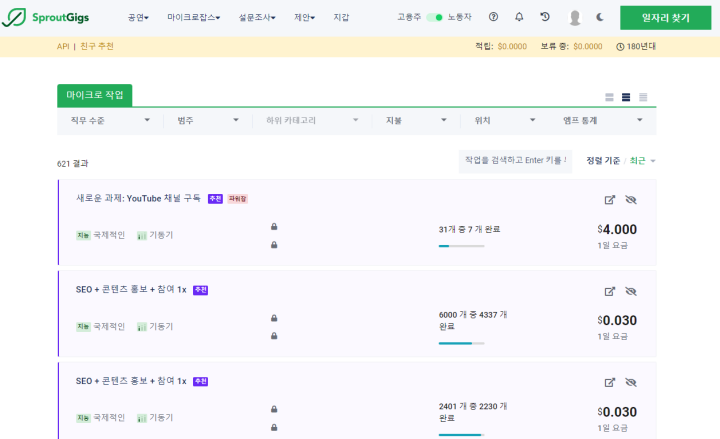Viewport: 720px width, 439px height.
Task: Toggle dark mode moon icon
Action: click(x=600, y=17)
